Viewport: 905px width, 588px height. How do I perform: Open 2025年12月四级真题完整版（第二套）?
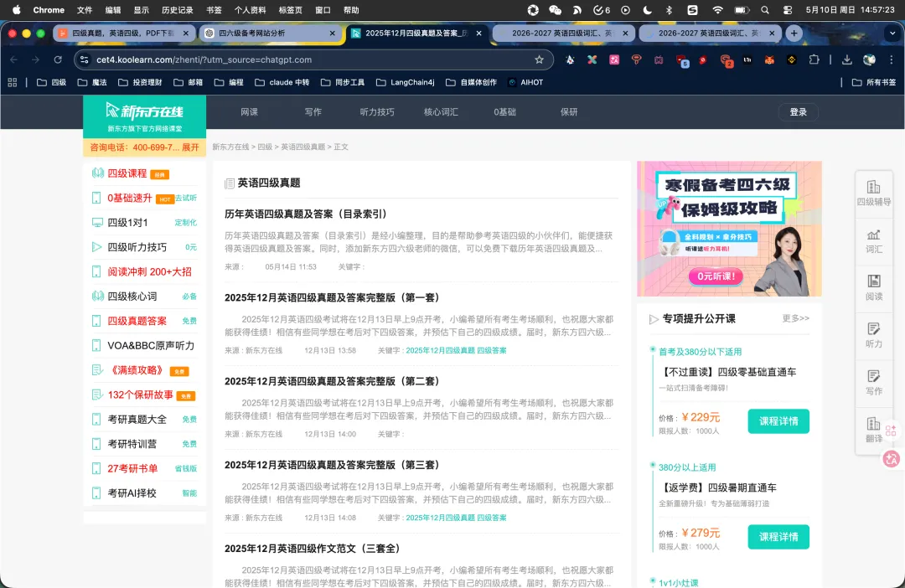coord(332,381)
